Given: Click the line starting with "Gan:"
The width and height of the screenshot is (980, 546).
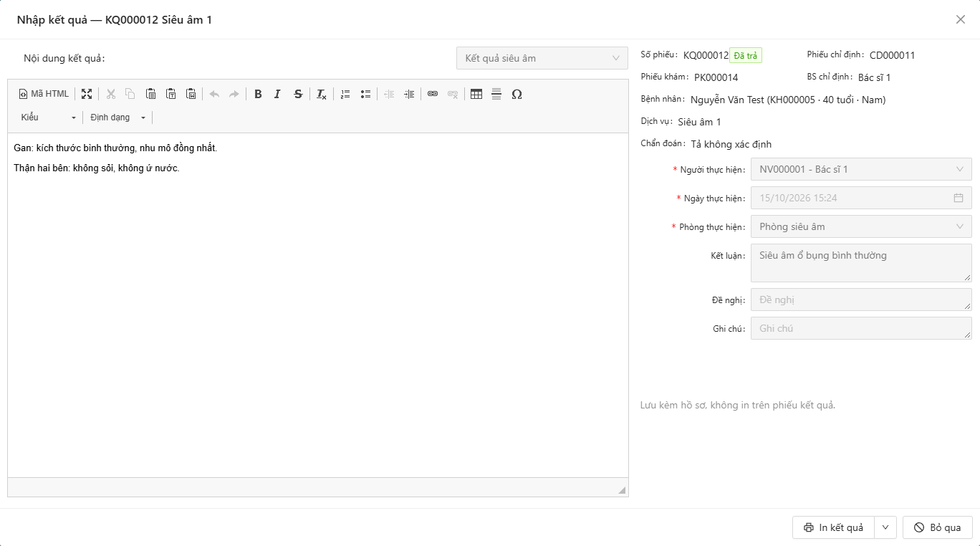Looking at the screenshot, I should (x=115, y=148).
